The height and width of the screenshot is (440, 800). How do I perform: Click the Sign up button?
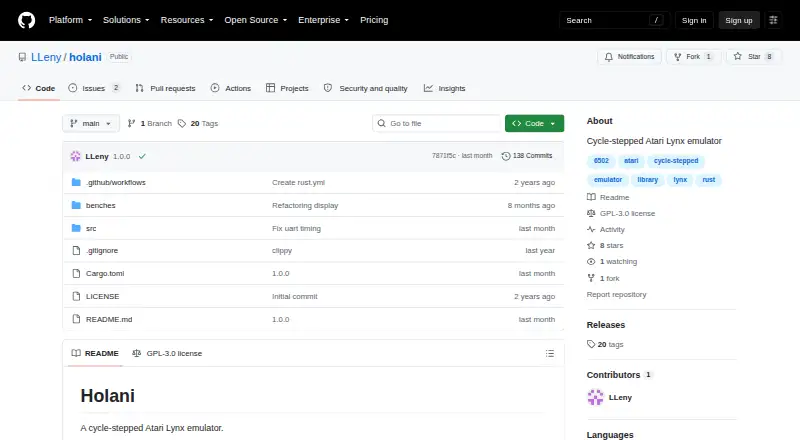pos(739,20)
